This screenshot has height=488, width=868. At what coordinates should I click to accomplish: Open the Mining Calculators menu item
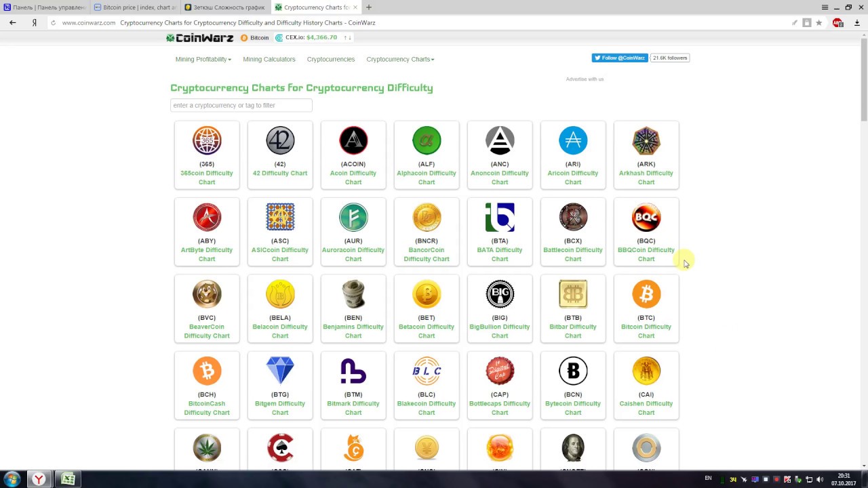(269, 59)
